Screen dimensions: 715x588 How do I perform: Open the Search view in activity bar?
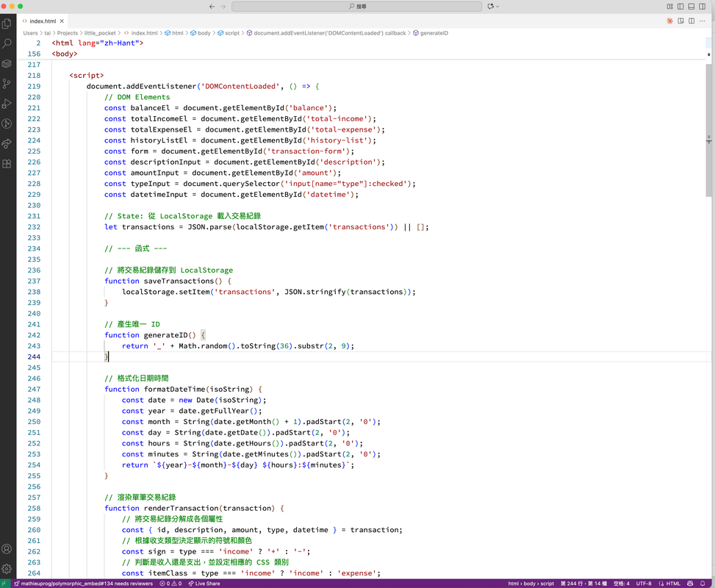tap(7, 44)
